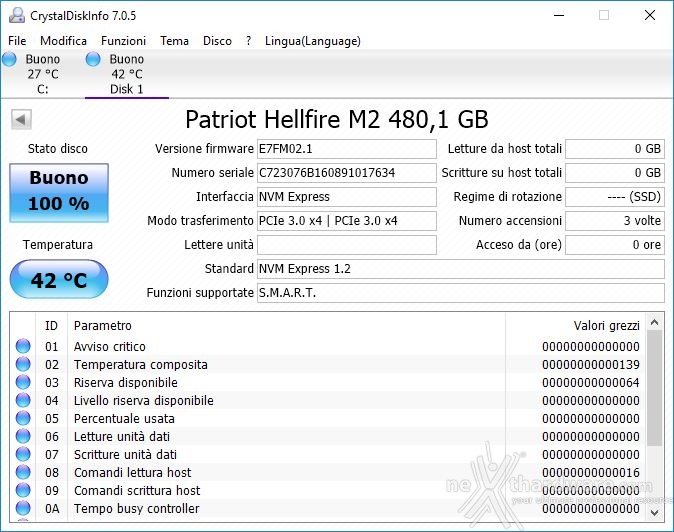Click the Temperatura label

[58, 245]
